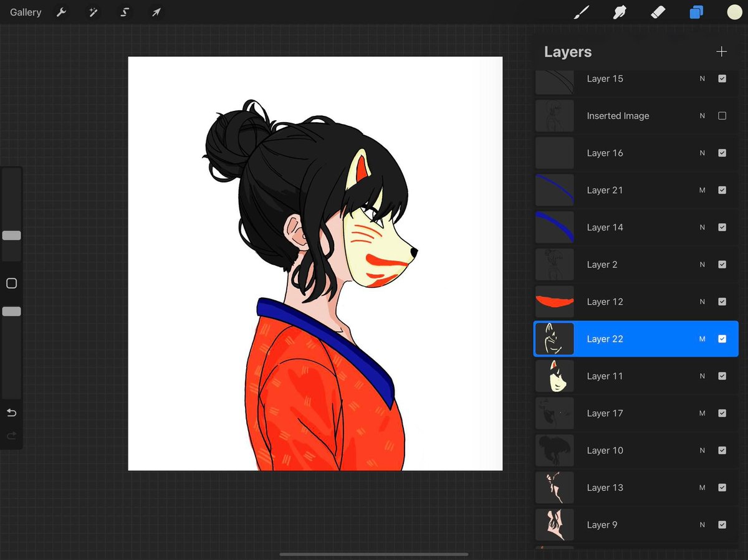The width and height of the screenshot is (748, 560).
Task: Select the Layer 16 row
Action: (x=636, y=153)
